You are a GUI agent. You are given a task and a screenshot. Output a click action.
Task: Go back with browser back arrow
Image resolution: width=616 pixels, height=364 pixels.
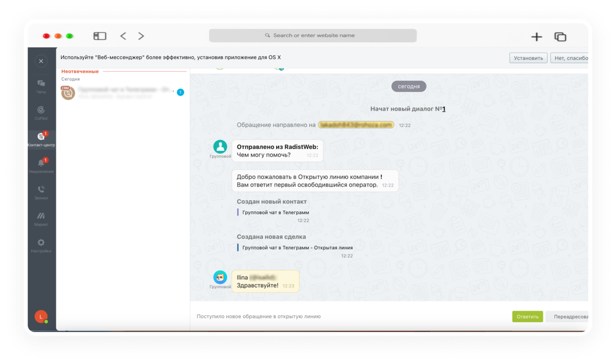pyautogui.click(x=123, y=36)
